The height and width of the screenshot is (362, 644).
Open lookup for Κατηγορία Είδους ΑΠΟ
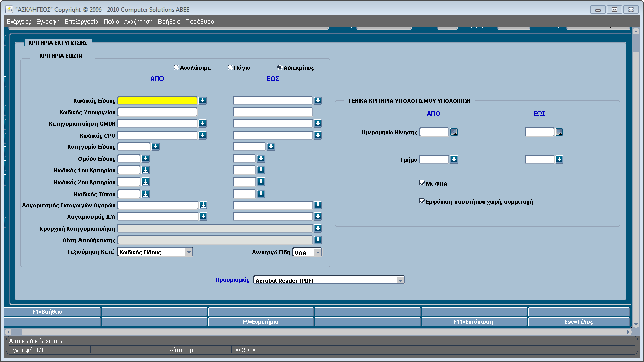tap(155, 147)
